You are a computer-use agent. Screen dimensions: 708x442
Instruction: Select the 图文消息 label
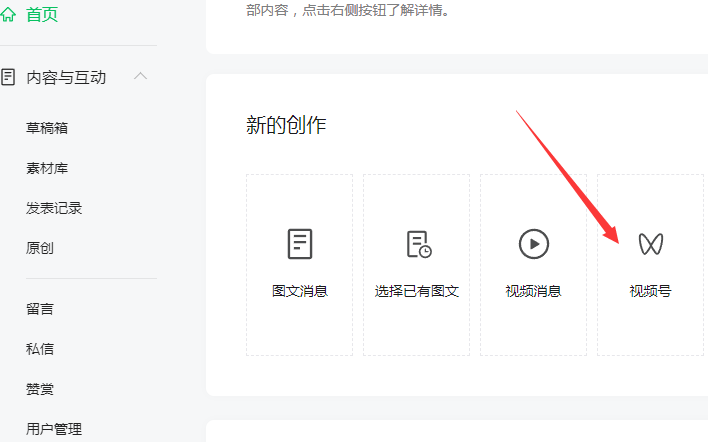point(300,291)
